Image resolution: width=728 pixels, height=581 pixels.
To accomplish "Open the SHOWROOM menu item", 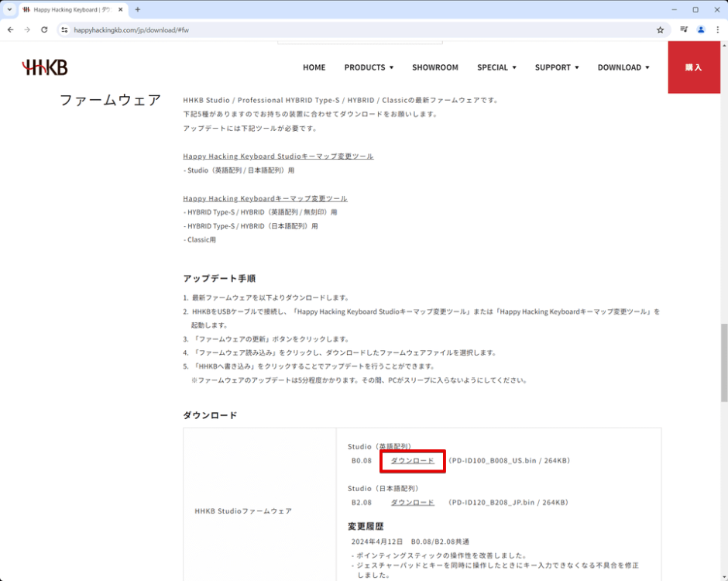I will pyautogui.click(x=434, y=67).
